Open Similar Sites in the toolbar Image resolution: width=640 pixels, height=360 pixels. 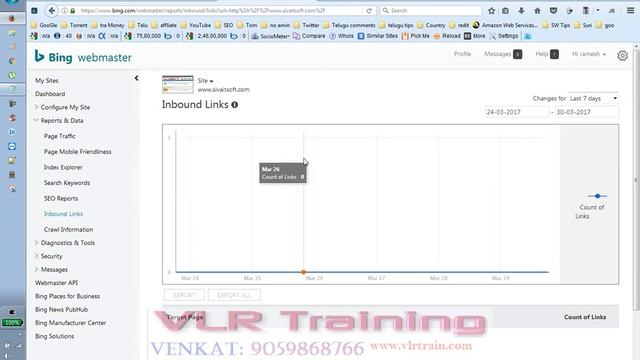click(378, 36)
